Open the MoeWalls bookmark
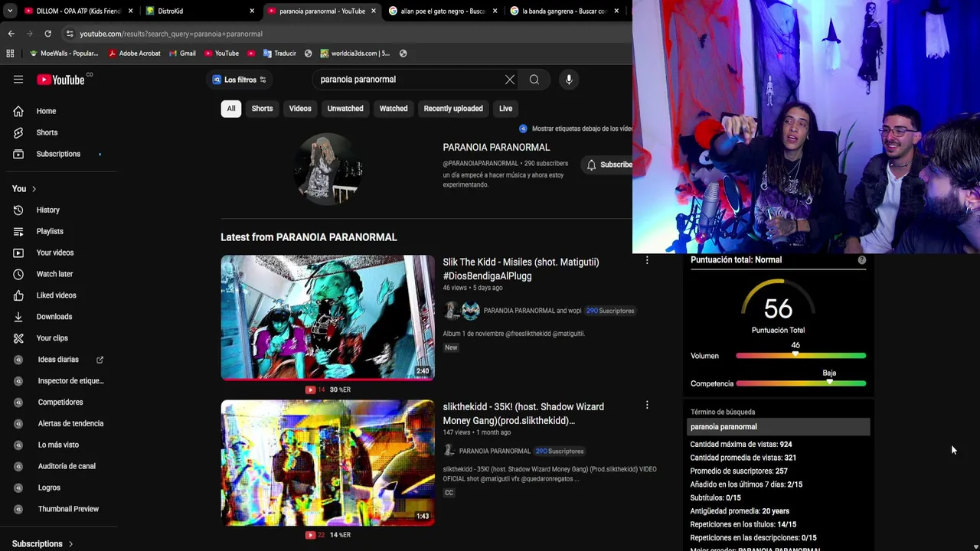 pos(64,54)
